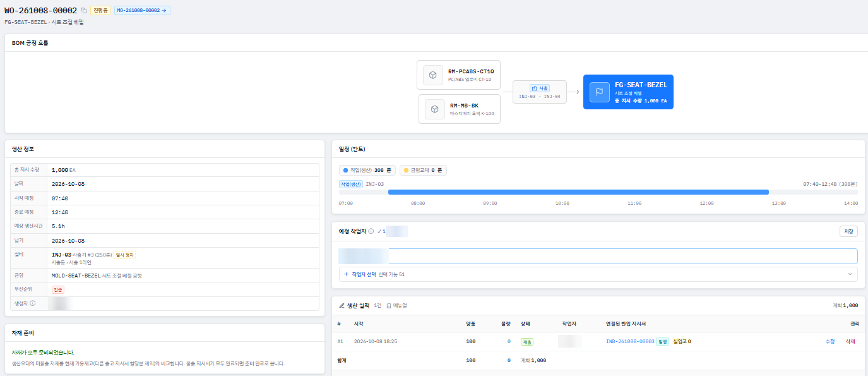Select the RM-PCABS-CT10 cube icon
This screenshot has height=376, width=868.
[433, 75]
